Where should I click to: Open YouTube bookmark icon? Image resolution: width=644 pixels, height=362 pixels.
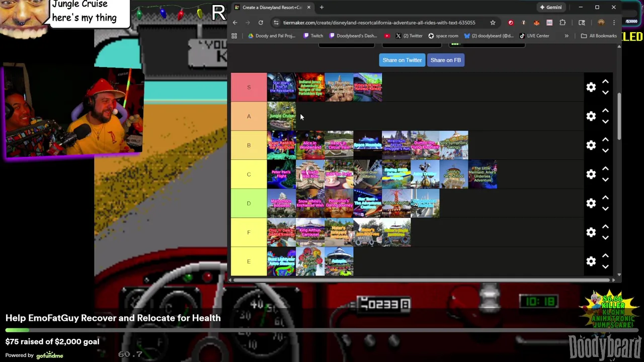[387, 36]
